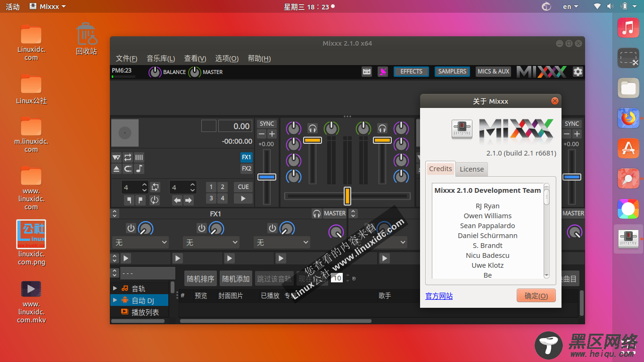Play the second sampler

coord(177,258)
